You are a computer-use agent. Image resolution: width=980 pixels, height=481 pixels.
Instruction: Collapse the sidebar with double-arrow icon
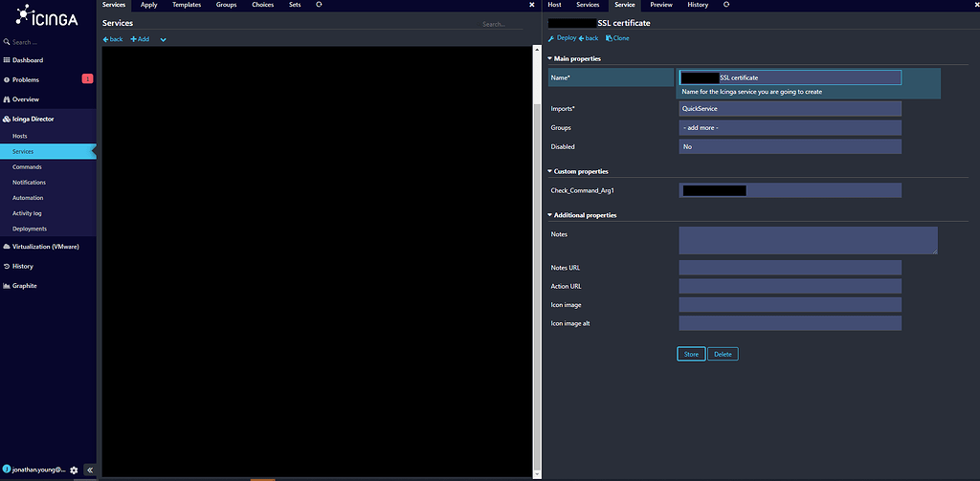pos(89,470)
